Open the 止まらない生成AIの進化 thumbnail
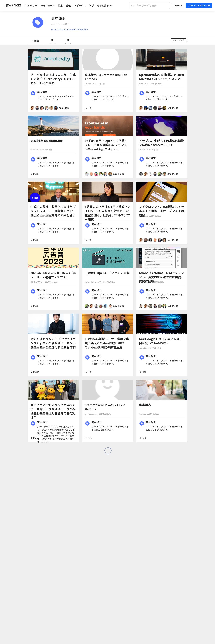This screenshot has width=215, height=644. pos(107,257)
